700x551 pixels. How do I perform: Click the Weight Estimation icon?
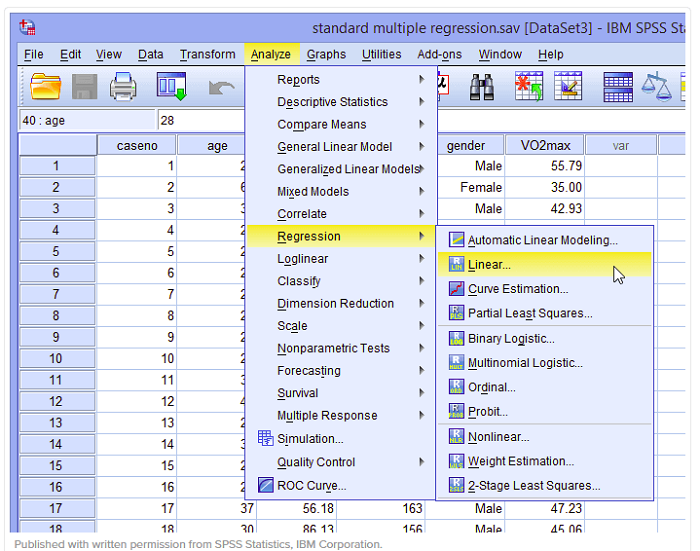[x=456, y=461]
